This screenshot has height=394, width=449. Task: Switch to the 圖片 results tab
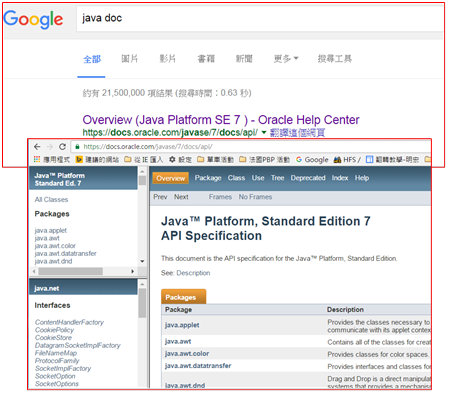129,59
